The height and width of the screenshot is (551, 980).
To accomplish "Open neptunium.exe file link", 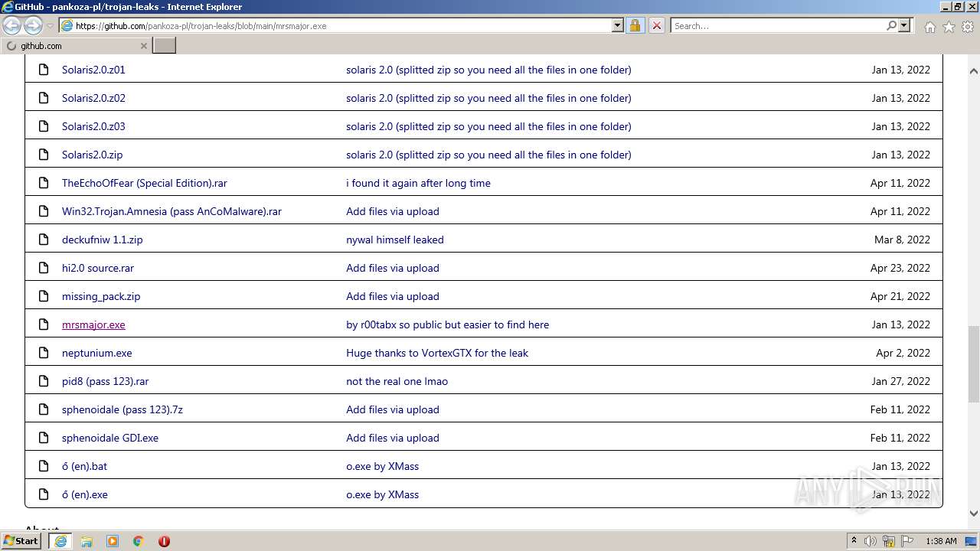I will coord(97,353).
